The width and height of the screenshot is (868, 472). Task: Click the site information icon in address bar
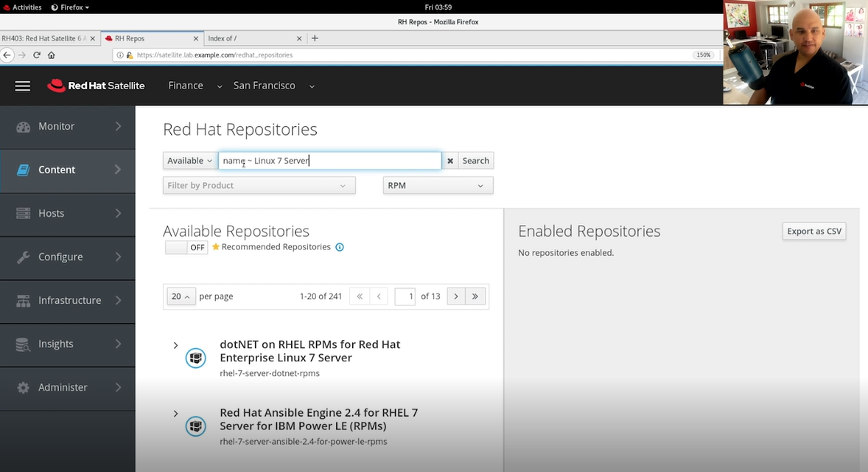120,55
